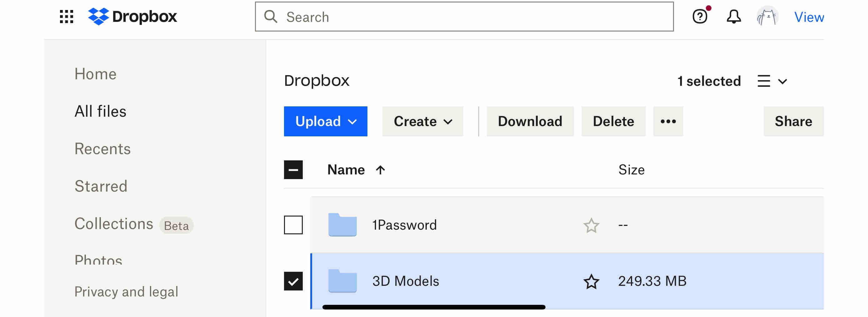The width and height of the screenshot is (868, 317).
Task: Sort by the Size column header
Action: coord(631,170)
